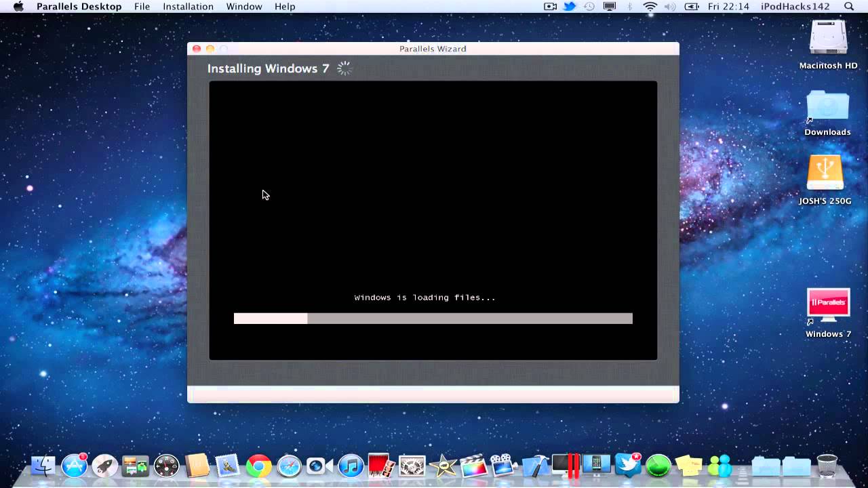Open Mail stamp icon in Dock

pos(228,465)
